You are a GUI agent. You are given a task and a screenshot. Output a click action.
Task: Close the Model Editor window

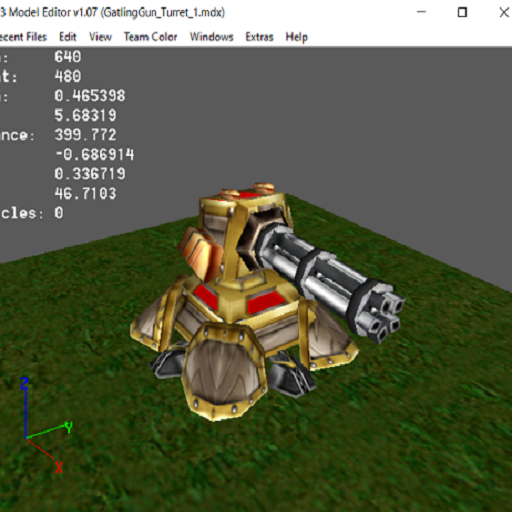point(504,12)
